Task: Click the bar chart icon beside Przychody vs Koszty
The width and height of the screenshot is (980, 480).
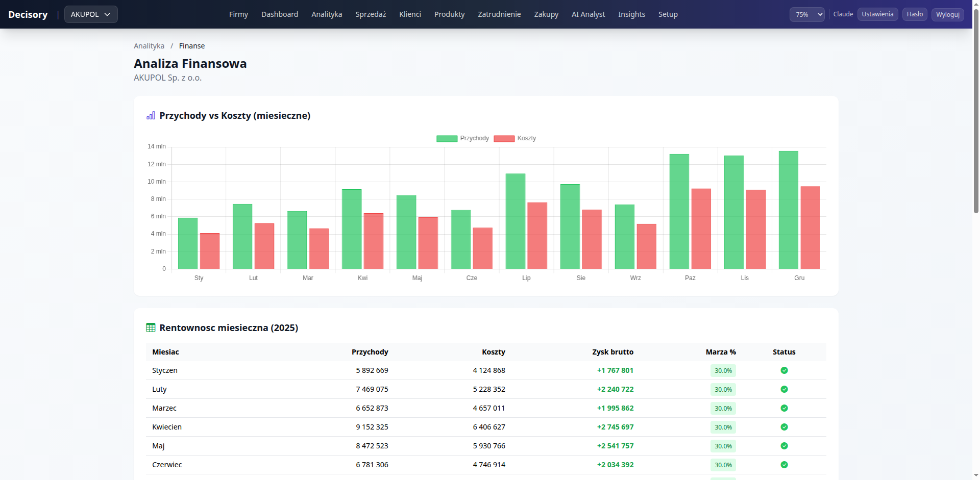Action: pos(151,116)
